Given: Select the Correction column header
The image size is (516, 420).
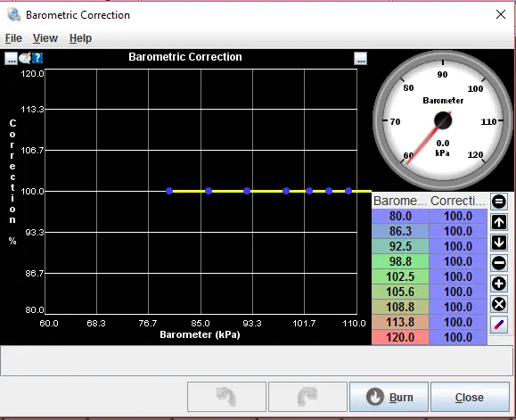Looking at the screenshot, I should (458, 201).
